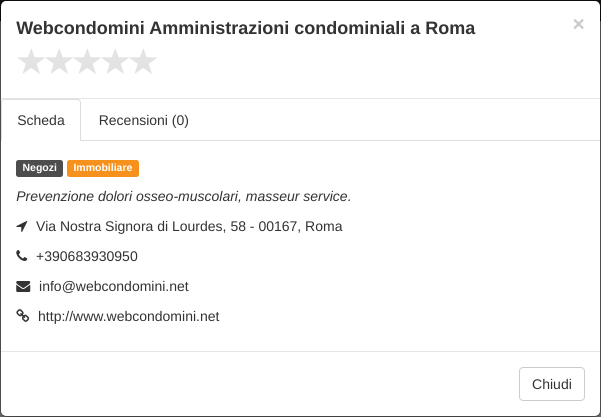Select the fourth rating star
Viewport: 601px width, 417px height.
pos(115,62)
